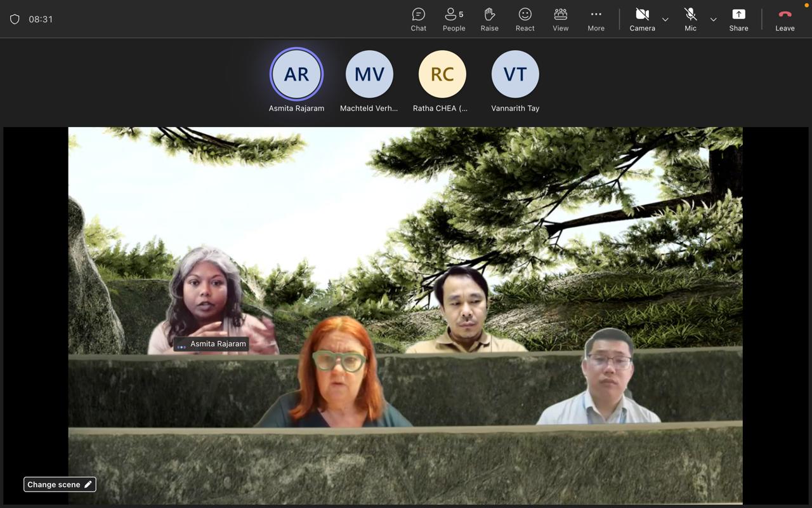Unmute the Mic
Screen dimensions: 812x508
click(x=690, y=19)
